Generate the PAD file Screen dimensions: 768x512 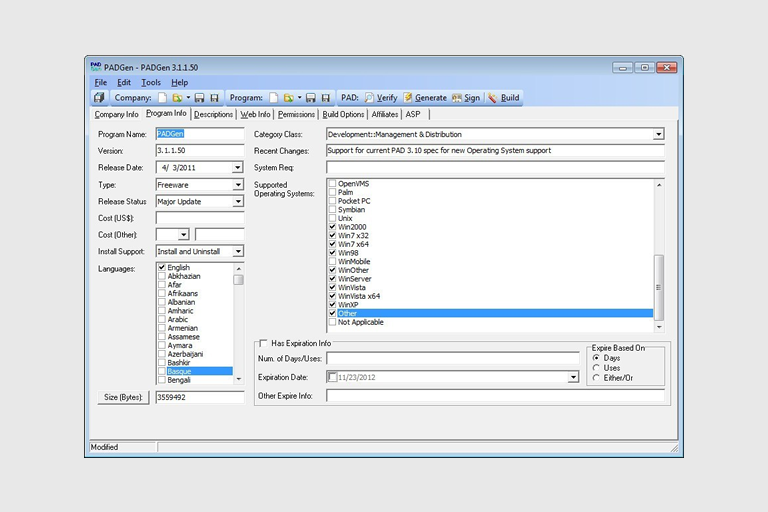[x=425, y=98]
